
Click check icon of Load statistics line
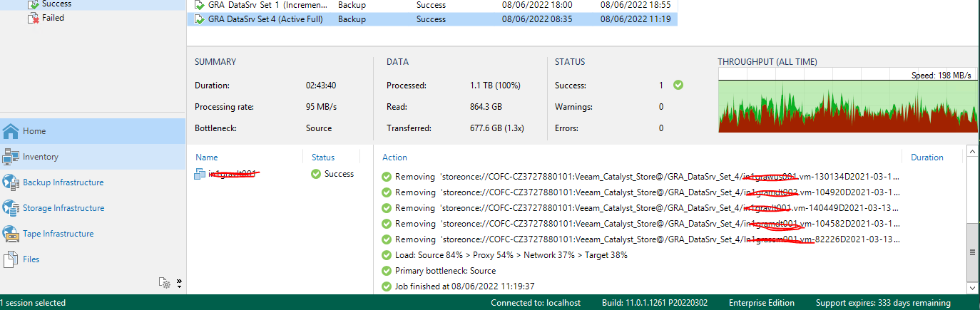click(387, 255)
